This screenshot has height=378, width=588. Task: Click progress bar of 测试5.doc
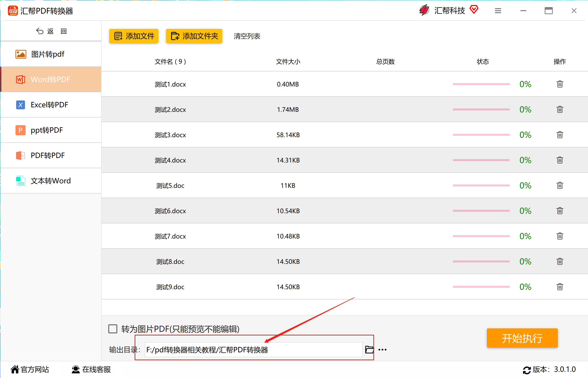481,185
